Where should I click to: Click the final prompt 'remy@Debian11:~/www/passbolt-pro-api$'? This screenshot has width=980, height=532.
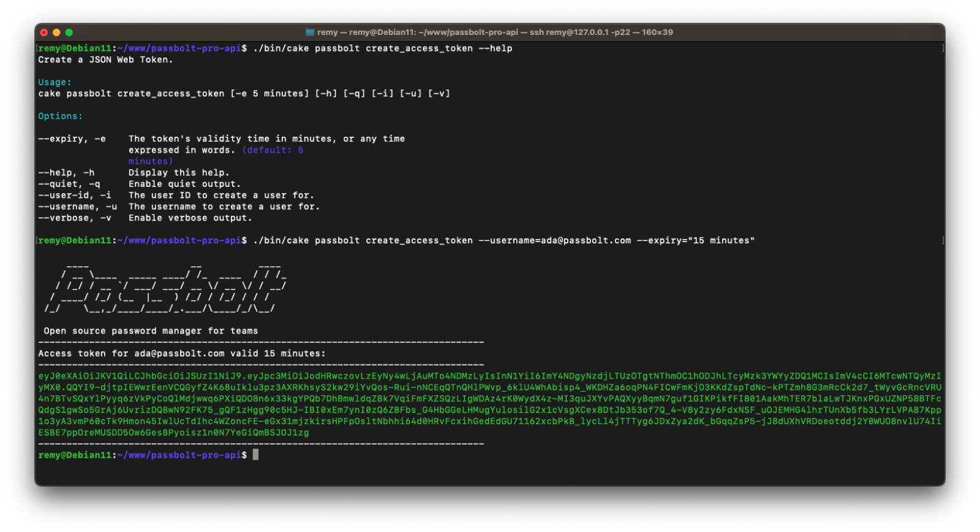coord(142,455)
